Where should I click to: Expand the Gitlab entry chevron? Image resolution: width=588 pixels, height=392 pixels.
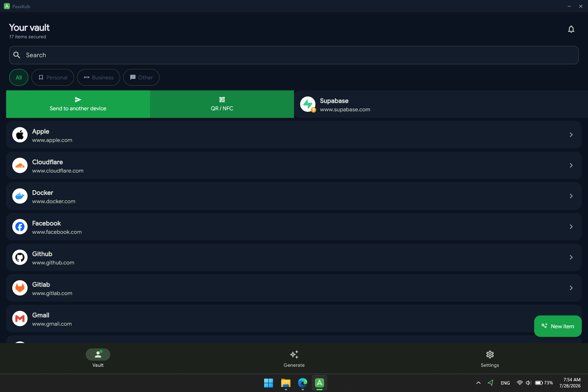click(x=571, y=288)
